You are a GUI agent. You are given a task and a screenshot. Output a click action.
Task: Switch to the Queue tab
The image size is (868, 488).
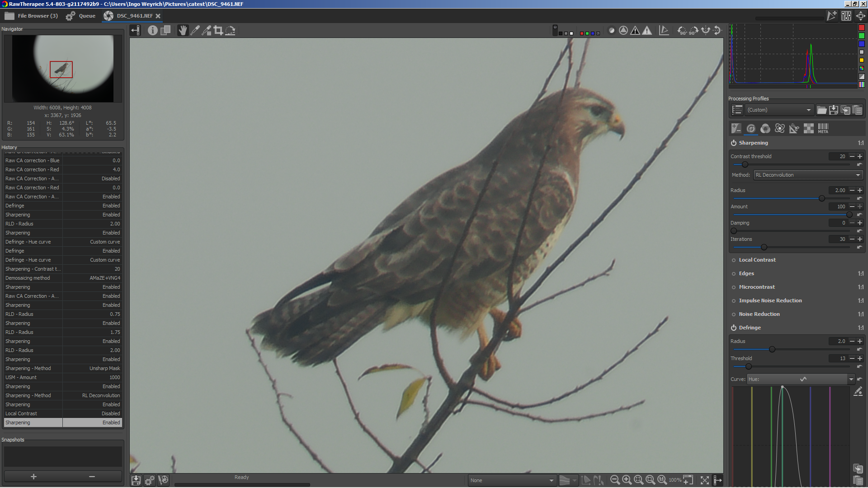(81, 16)
